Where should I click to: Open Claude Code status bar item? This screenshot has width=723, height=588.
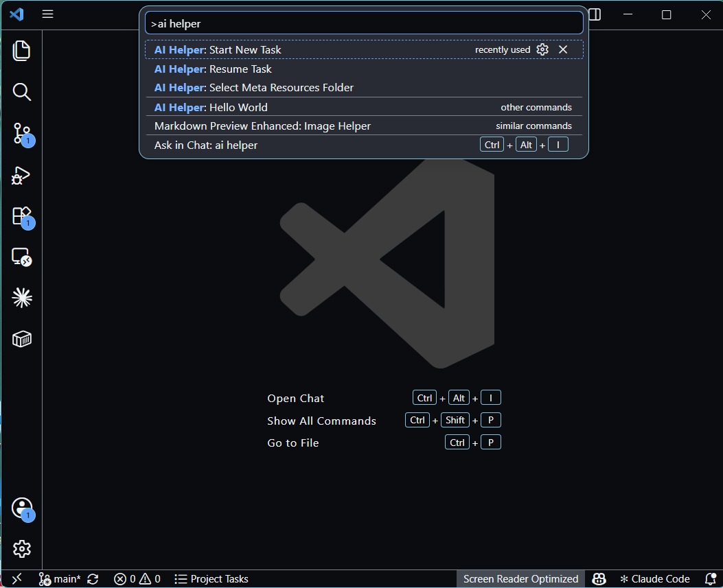pos(655,579)
